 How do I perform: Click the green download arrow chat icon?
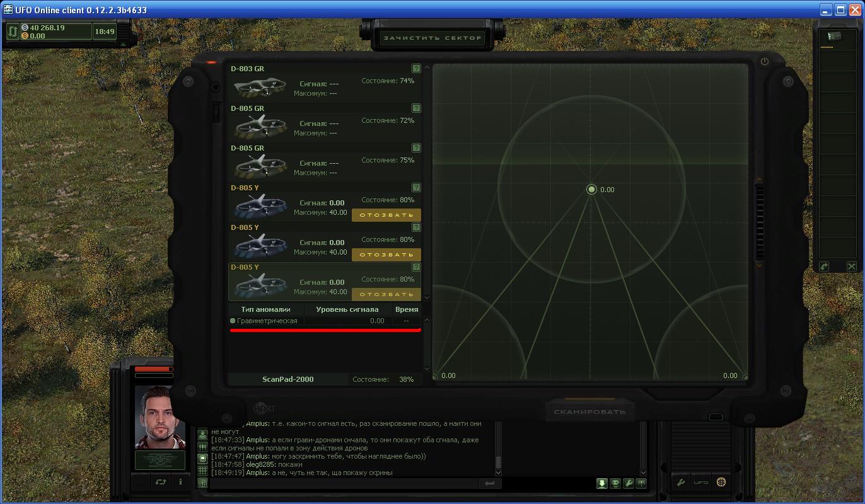(x=602, y=483)
